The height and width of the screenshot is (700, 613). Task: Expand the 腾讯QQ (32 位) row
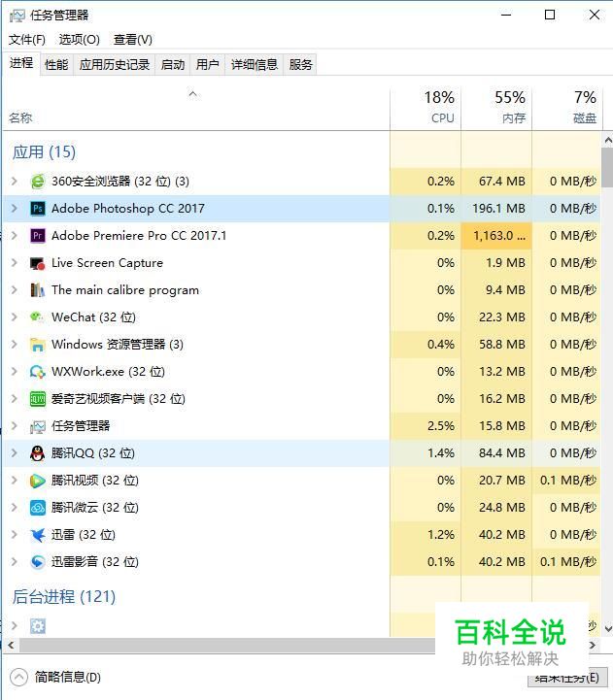coord(15,453)
